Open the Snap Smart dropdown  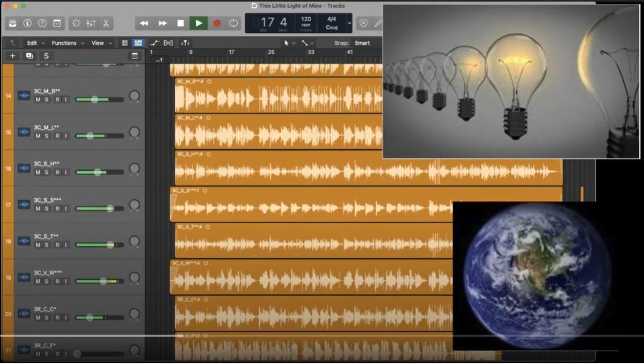(x=362, y=43)
